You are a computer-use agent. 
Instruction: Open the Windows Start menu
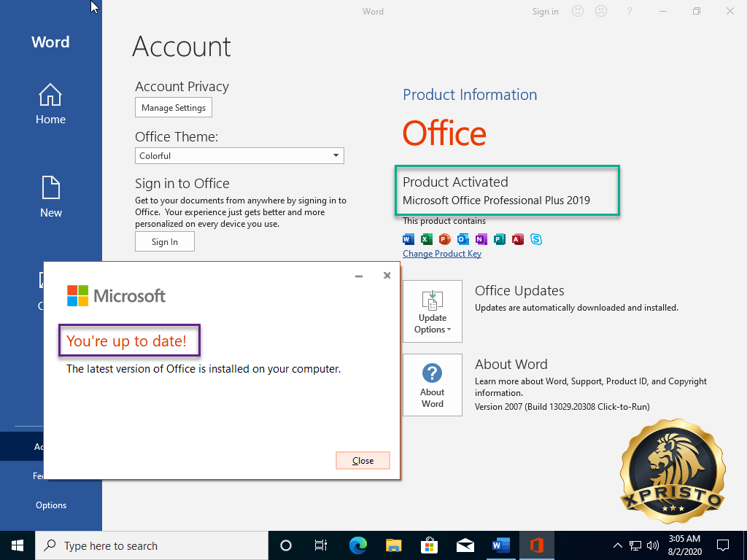tap(18, 545)
